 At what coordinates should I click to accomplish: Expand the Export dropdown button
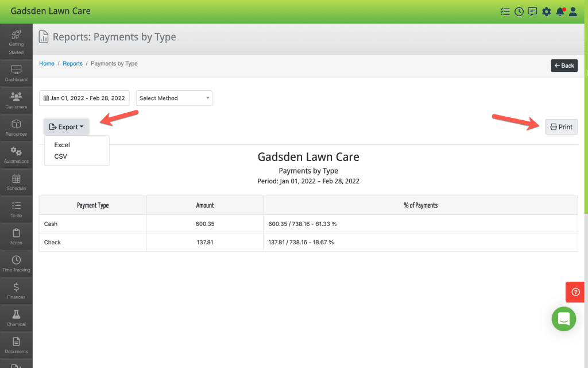(67, 127)
